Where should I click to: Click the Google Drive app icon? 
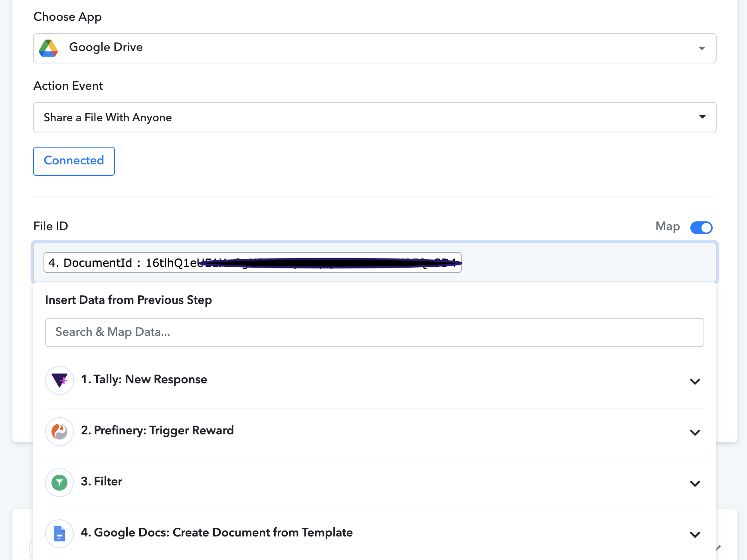(x=48, y=48)
